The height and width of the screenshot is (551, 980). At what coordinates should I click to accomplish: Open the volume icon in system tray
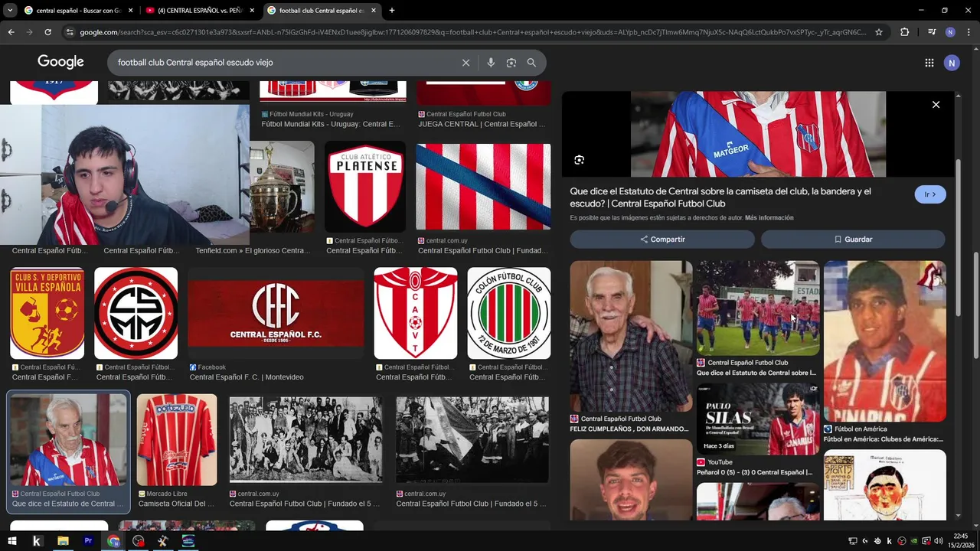pos(939,541)
